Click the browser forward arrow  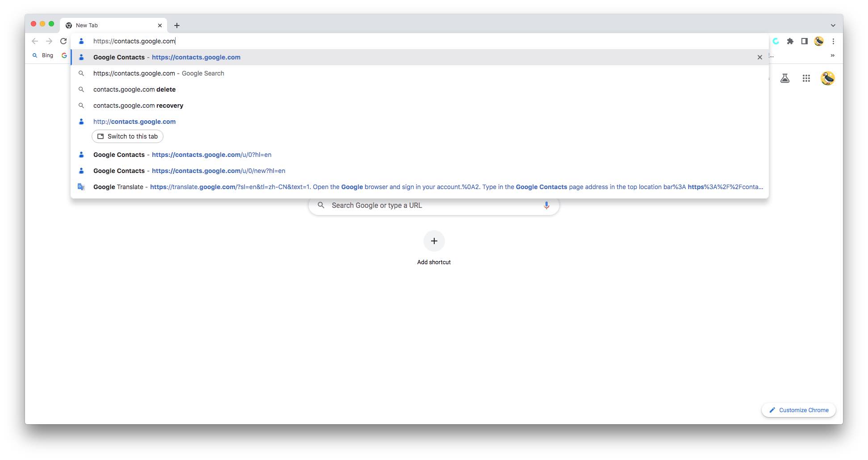[49, 41]
